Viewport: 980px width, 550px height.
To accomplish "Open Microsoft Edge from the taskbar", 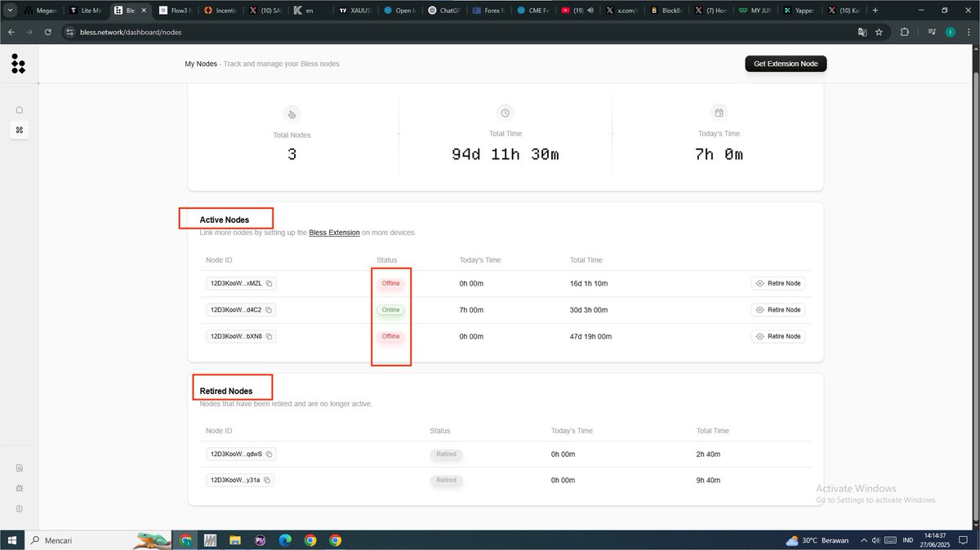I will 285,540.
